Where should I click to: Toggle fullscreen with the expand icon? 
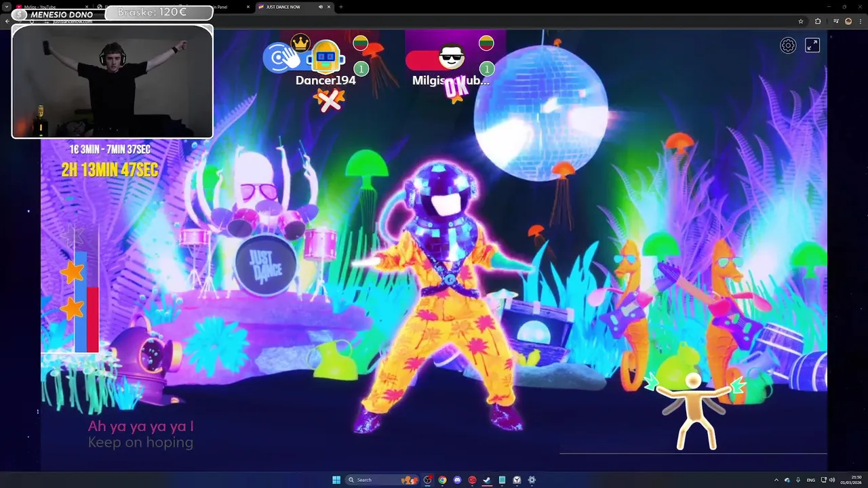[x=812, y=45]
